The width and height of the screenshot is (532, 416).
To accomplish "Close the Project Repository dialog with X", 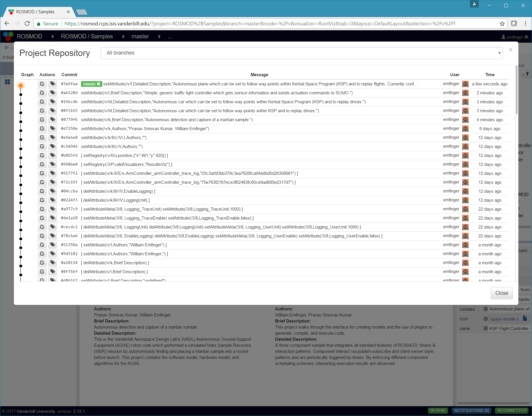I will (x=511, y=50).
